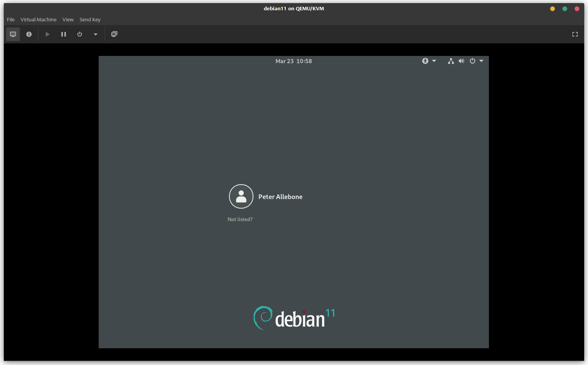Toggle fullscreen mode for VM viewer

point(575,34)
